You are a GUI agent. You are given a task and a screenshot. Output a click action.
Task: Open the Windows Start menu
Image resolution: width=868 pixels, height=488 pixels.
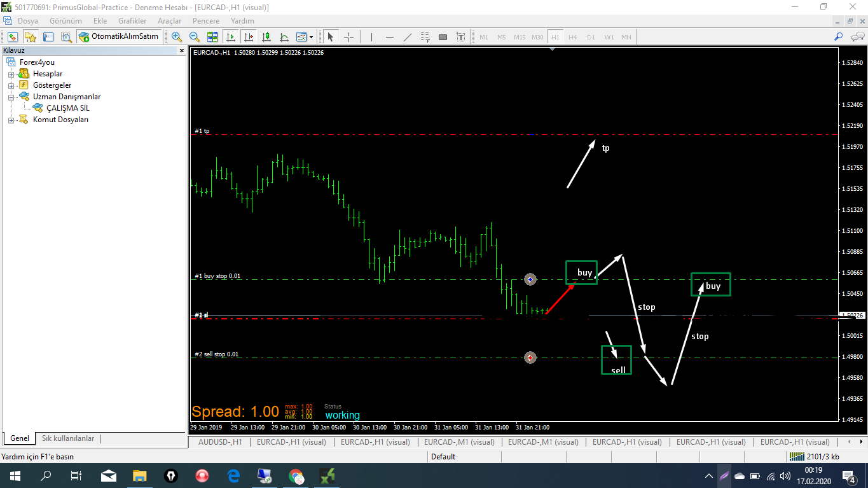15,475
